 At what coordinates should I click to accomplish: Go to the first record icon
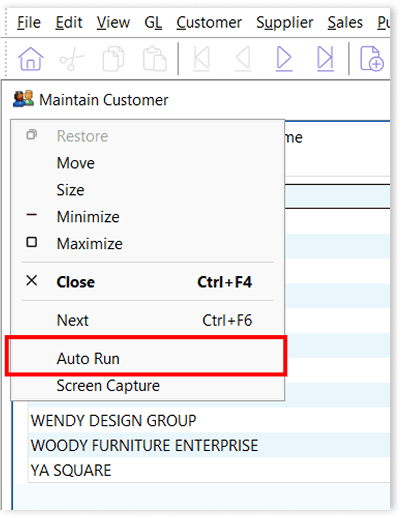[x=202, y=59]
